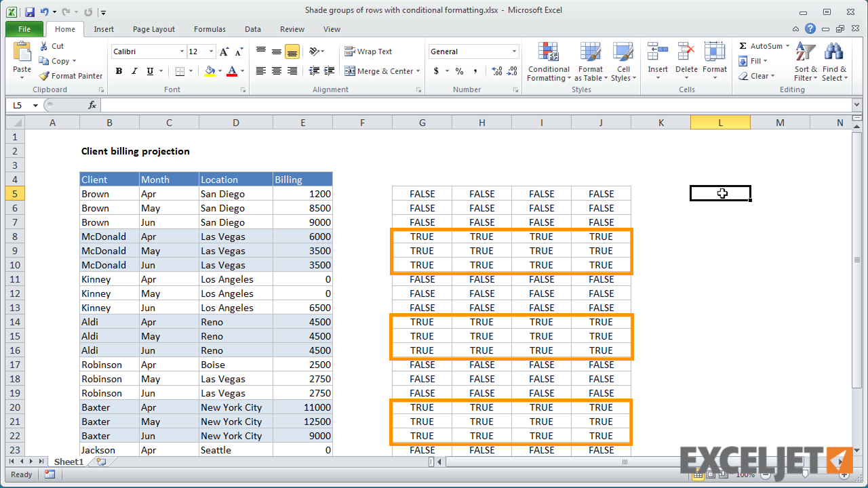Click inside the formula bar input
The image size is (868, 488).
(x=476, y=105)
